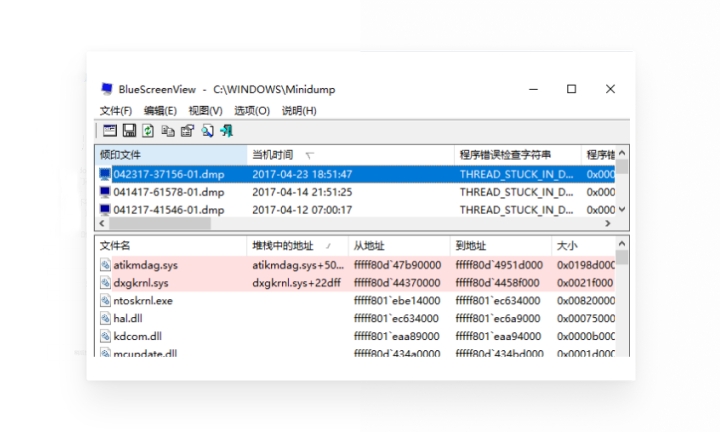Click crash time 2017-04-23 18:51:47
The height and width of the screenshot is (432, 720).
click(302, 174)
